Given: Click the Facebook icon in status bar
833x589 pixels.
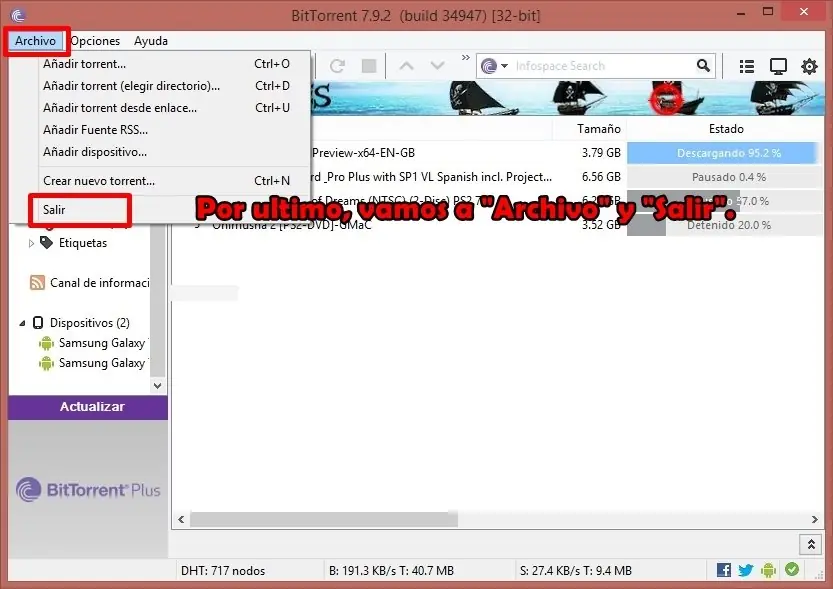Looking at the screenshot, I should (x=724, y=570).
